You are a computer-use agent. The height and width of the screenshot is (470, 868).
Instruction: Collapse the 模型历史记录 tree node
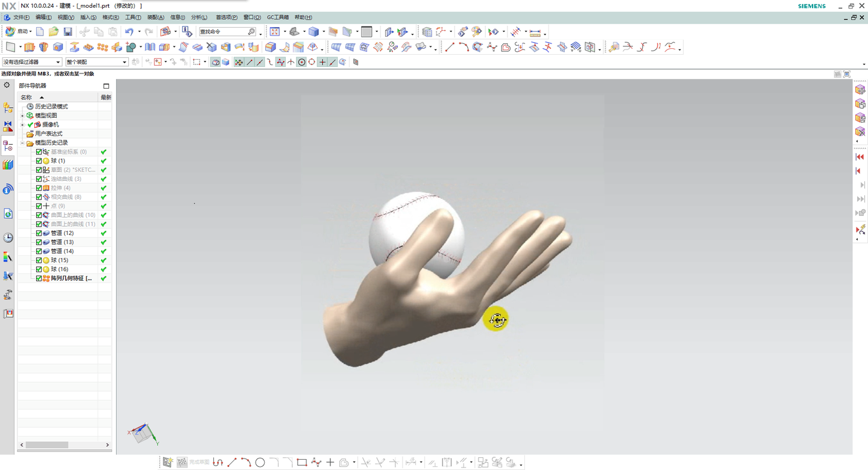[x=22, y=143]
